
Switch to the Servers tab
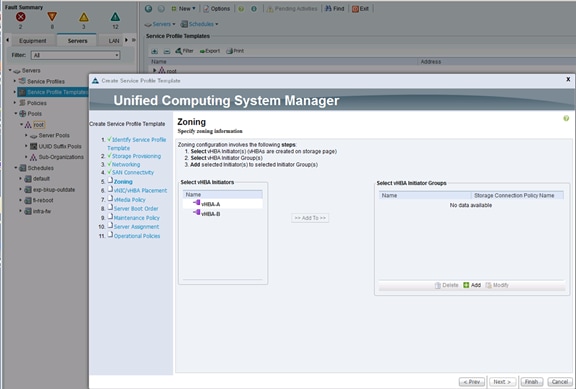point(77,40)
